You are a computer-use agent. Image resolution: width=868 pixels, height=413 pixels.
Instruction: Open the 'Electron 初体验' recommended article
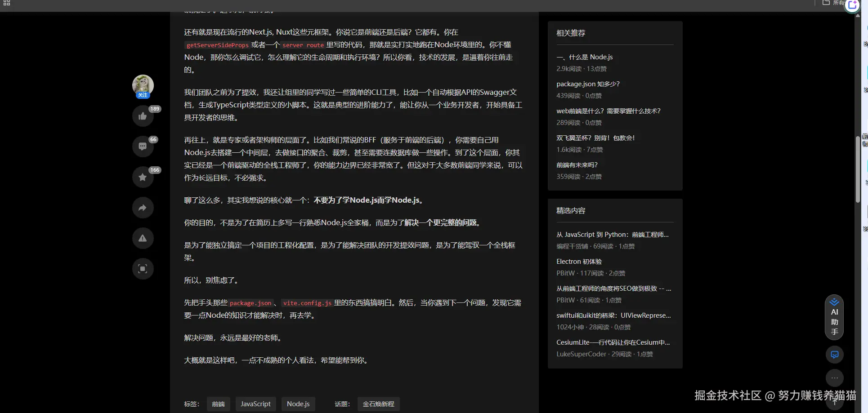tap(579, 261)
